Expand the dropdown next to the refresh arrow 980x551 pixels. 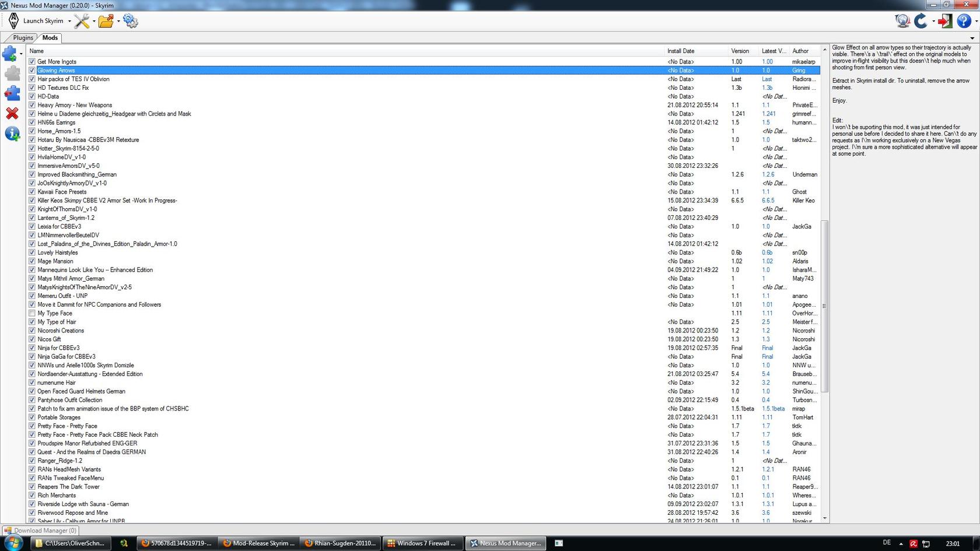click(933, 21)
